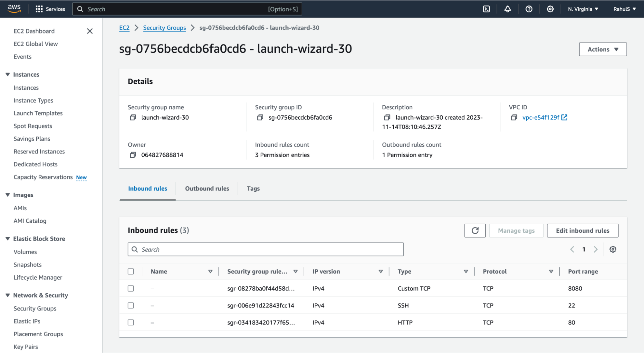
Task: Click the Edit inbound rules button
Action: 582,230
